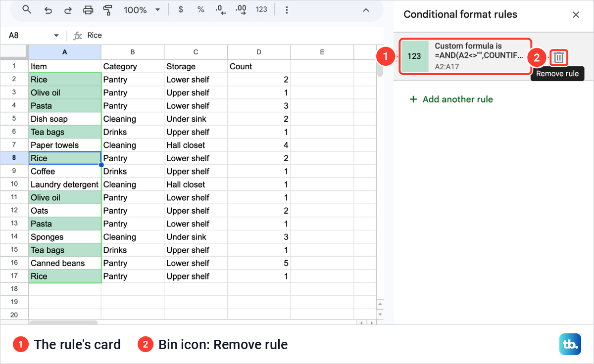Click the green 123 format preview swatch
The width and height of the screenshot is (594, 364).
(414, 56)
